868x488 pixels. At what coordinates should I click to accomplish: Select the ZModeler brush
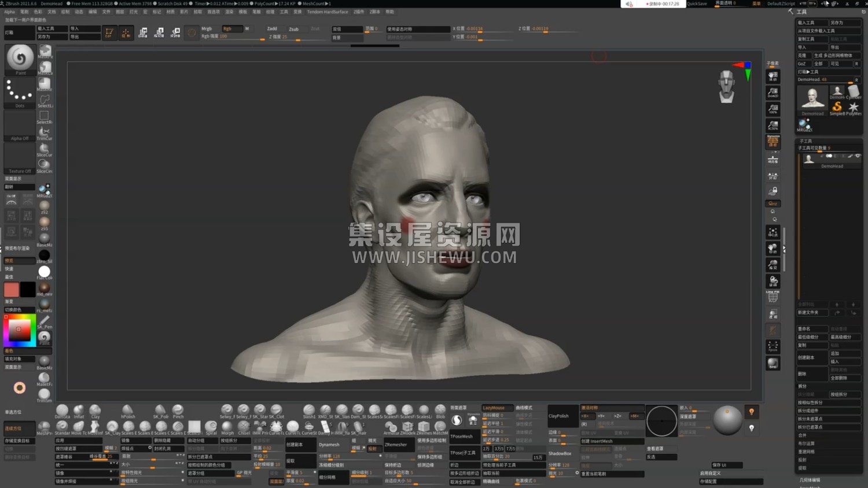(x=407, y=428)
